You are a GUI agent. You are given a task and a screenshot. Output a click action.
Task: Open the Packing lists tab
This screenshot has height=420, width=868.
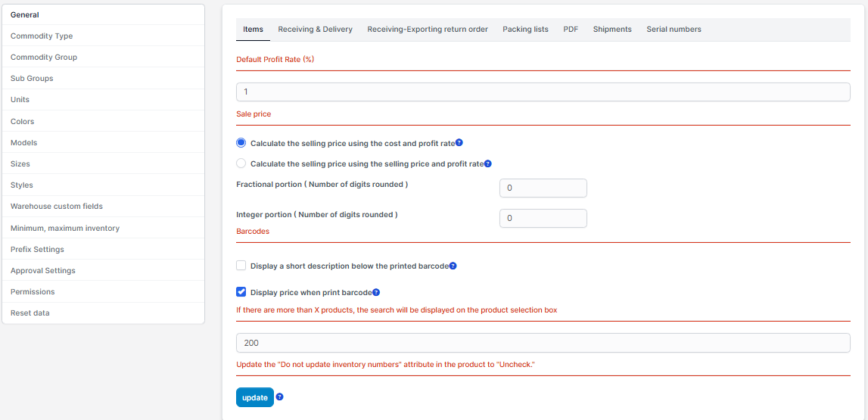[x=525, y=30]
